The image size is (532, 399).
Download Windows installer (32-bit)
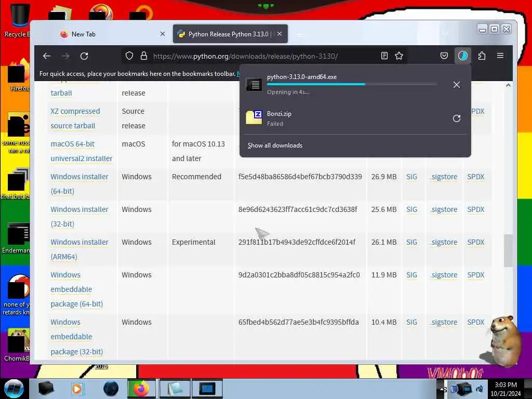pyautogui.click(x=79, y=217)
